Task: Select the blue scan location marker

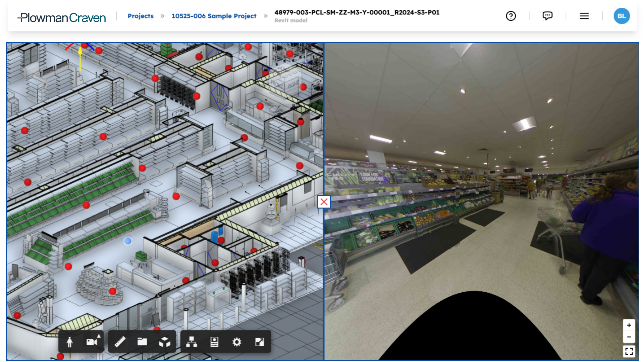Action: pyautogui.click(x=128, y=241)
